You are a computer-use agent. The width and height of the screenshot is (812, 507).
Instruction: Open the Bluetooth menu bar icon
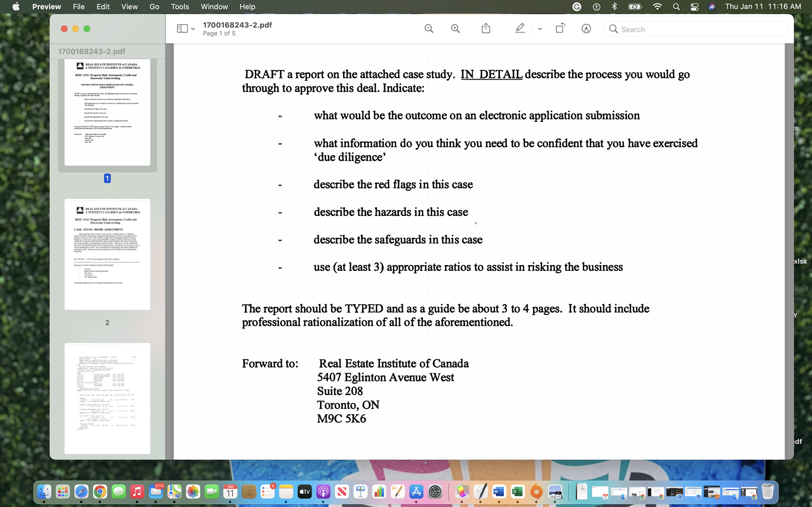[614, 6]
